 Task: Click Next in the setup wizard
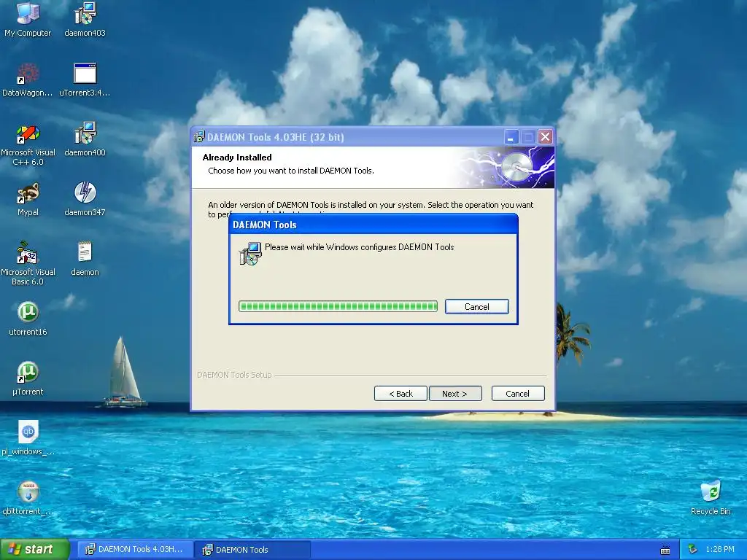pos(455,393)
